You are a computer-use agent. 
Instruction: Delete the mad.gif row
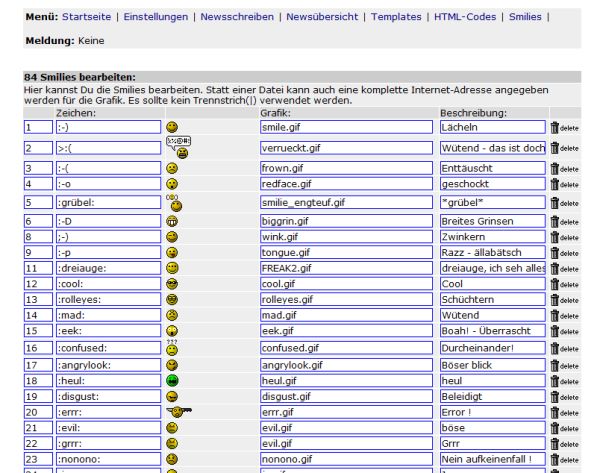(x=564, y=316)
